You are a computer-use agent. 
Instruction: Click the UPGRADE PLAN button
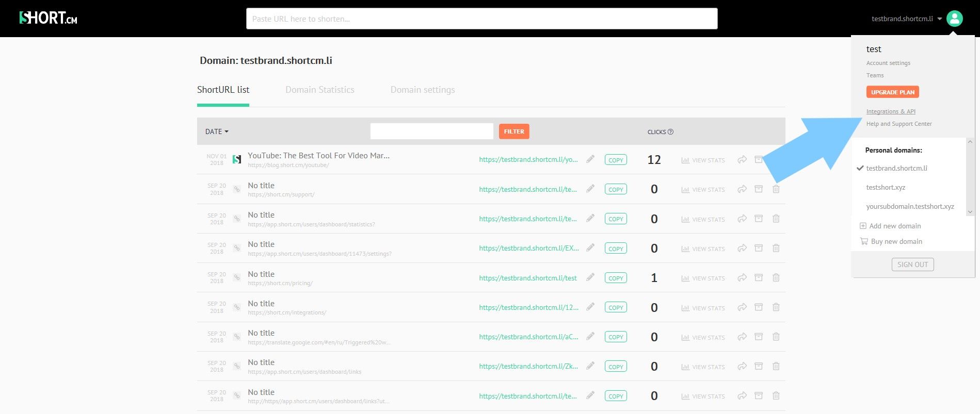892,92
